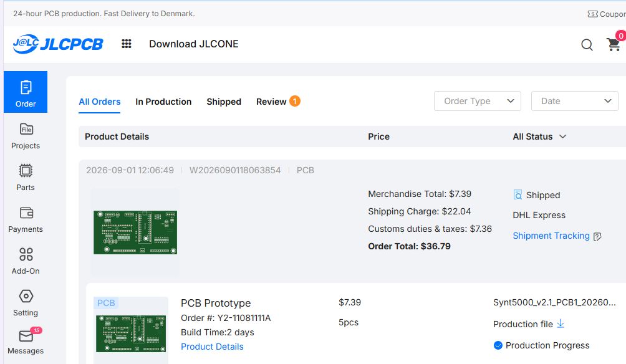Click the Coupon icon in top banner
The height and width of the screenshot is (364, 626).
(592, 14)
